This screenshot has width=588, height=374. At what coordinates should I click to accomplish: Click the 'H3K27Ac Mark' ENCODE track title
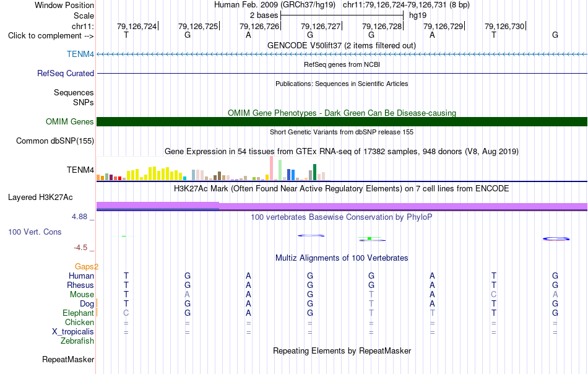[x=341, y=188]
